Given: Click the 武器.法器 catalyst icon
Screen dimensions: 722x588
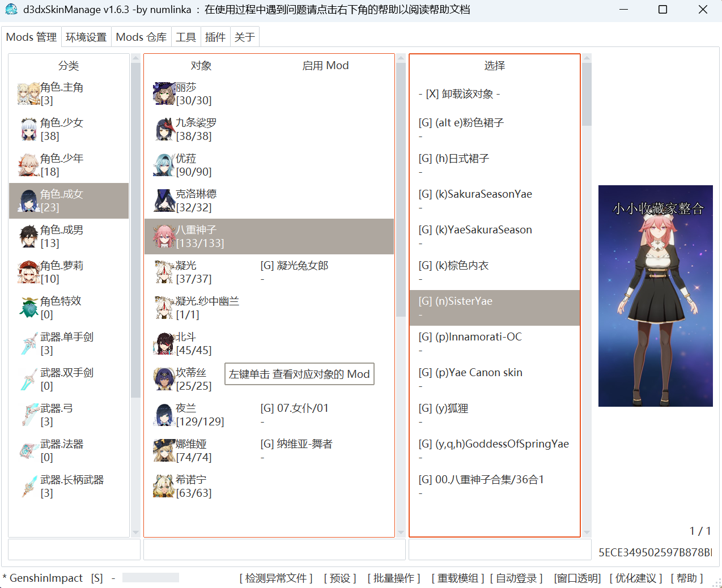Looking at the screenshot, I should pyautogui.click(x=28, y=451).
